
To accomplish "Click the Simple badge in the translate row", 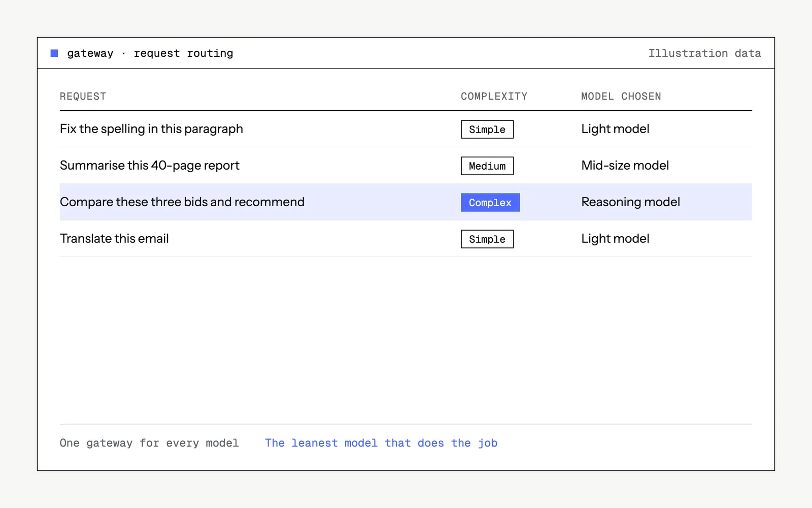I will (x=487, y=239).
